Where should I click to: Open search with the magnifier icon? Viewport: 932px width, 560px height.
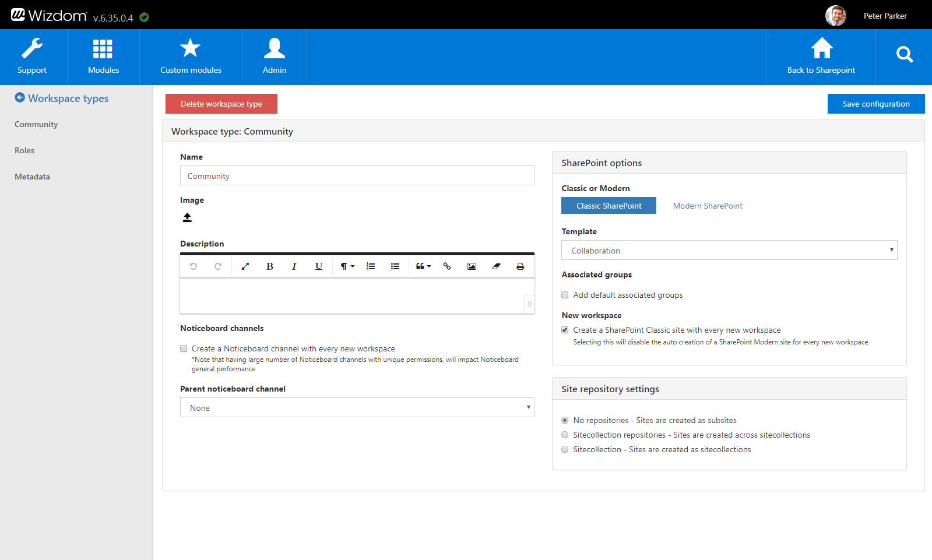904,55
